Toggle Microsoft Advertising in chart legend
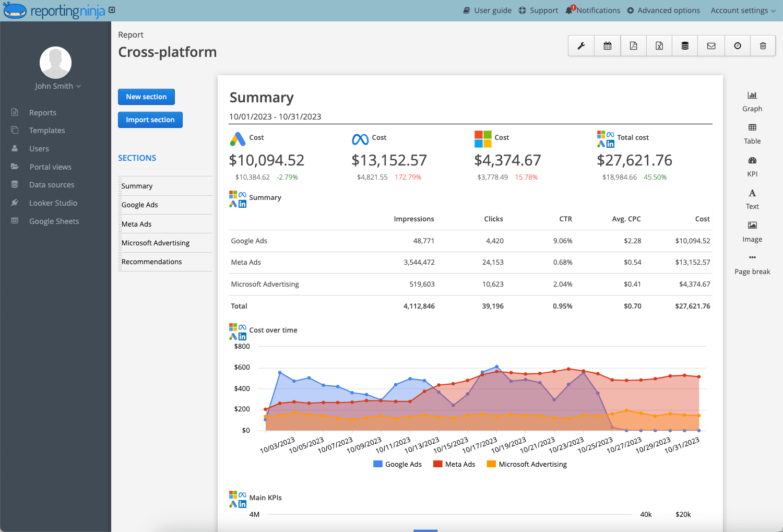 coord(526,464)
